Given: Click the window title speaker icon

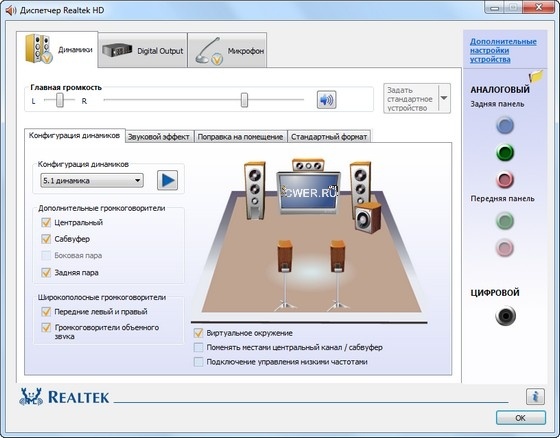Looking at the screenshot, I should (11, 10).
